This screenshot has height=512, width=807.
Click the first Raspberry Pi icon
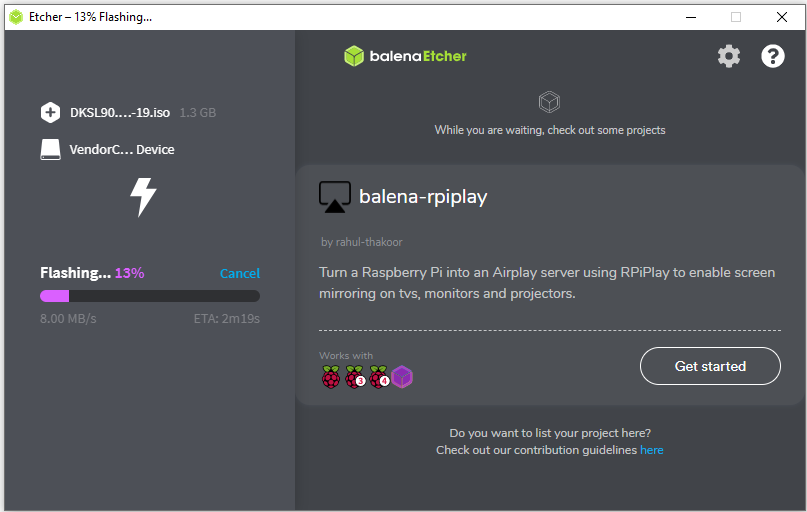click(x=331, y=377)
